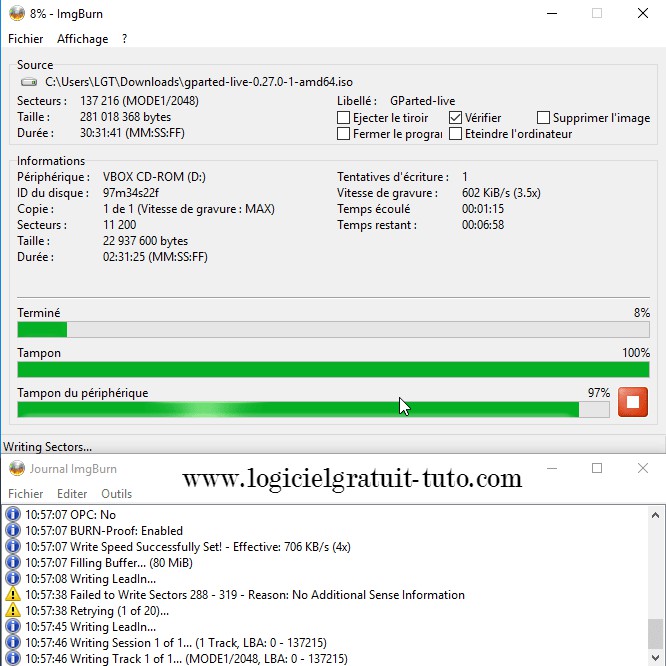
Task: Select the source path gparted-live iso text
Action: 199,82
